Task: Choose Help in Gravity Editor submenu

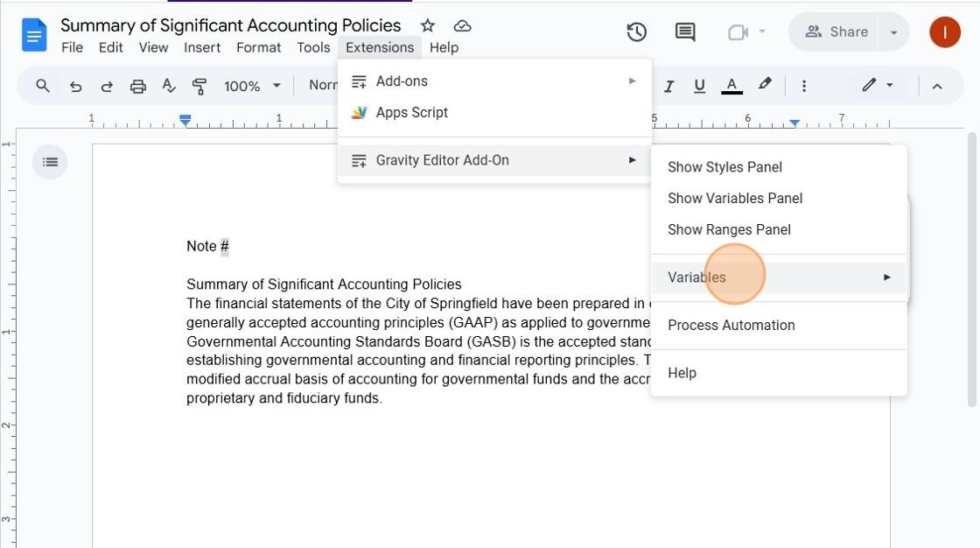Action: pos(779,373)
